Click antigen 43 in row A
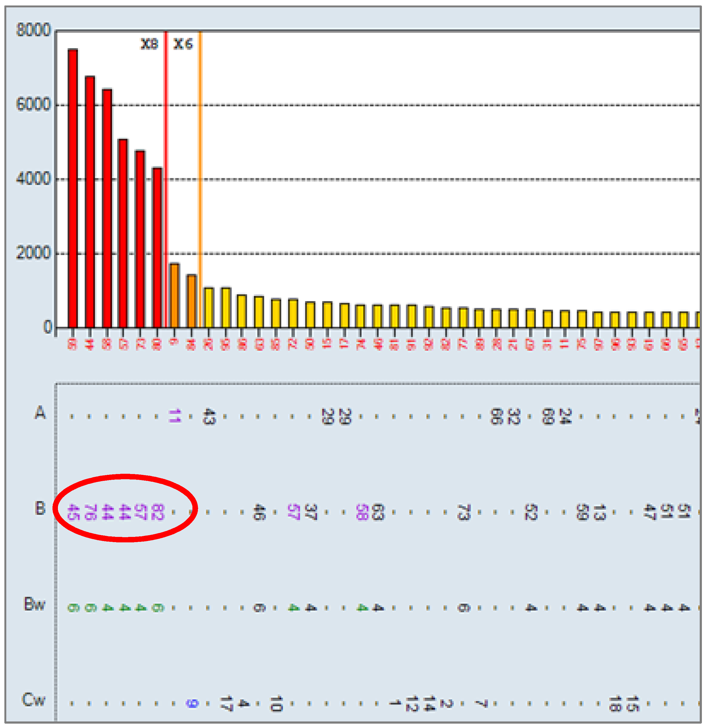Viewport: 706px width, 728px height. point(209,416)
